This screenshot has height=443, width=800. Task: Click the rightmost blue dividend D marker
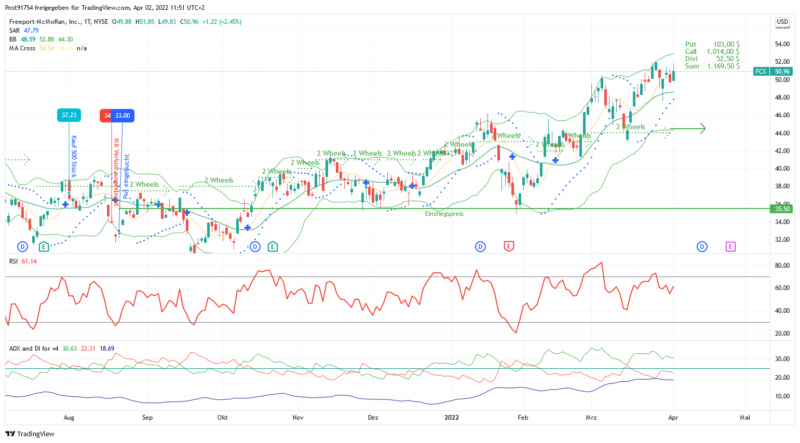[x=702, y=246]
